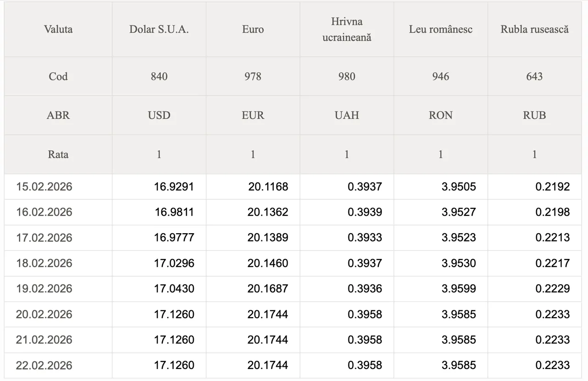Screen dimensions: 588x381
Task: Select the Rubla rusească header cell
Action: pyautogui.click(x=534, y=29)
